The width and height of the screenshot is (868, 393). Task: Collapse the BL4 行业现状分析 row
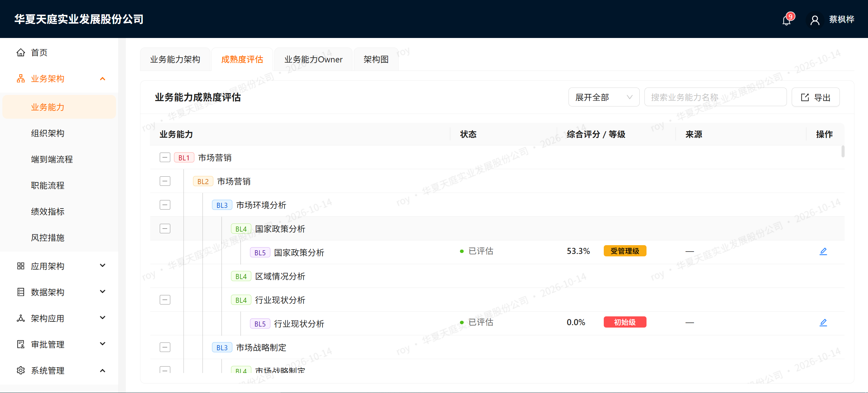click(x=165, y=300)
